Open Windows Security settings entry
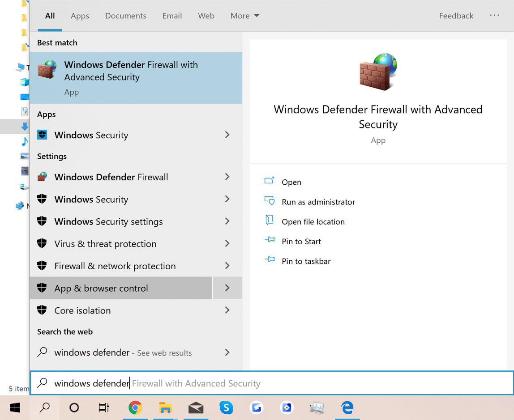The image size is (514, 420). pyautogui.click(x=121, y=221)
